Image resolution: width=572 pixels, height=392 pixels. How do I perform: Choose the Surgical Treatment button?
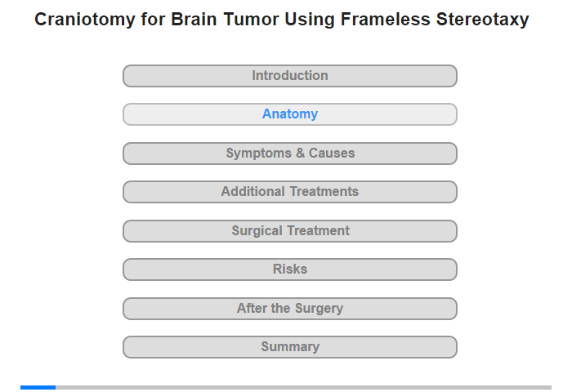click(290, 231)
